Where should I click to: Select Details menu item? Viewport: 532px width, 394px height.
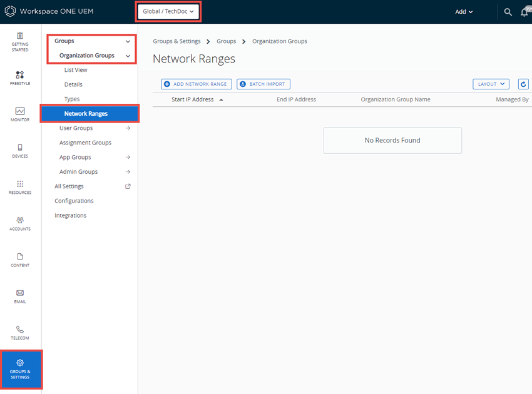(x=73, y=84)
